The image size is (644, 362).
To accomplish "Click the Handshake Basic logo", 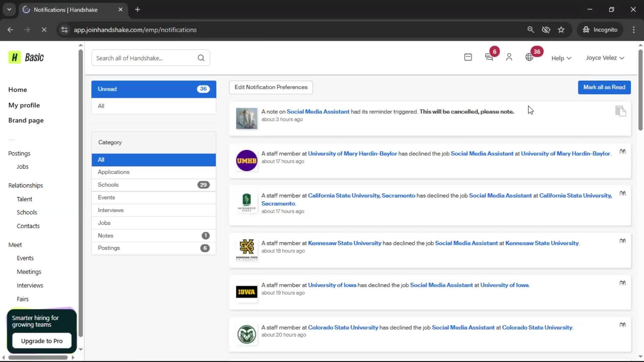I will pos(26,57).
